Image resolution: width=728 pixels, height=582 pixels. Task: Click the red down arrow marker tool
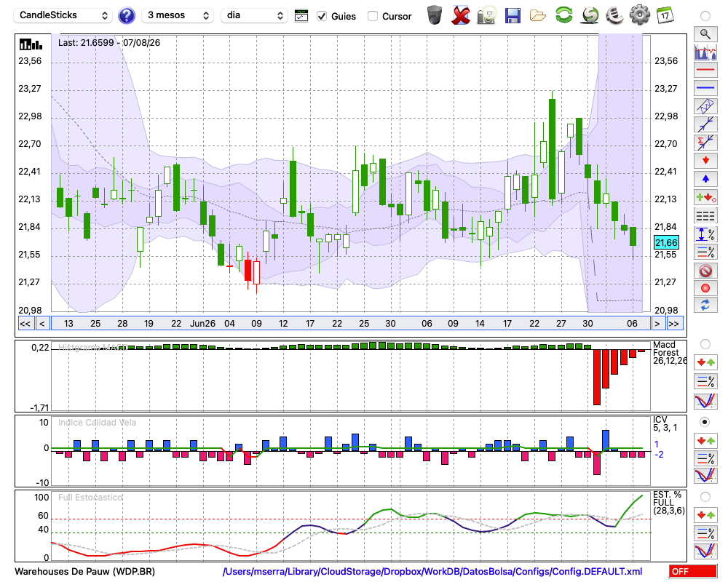tap(705, 161)
